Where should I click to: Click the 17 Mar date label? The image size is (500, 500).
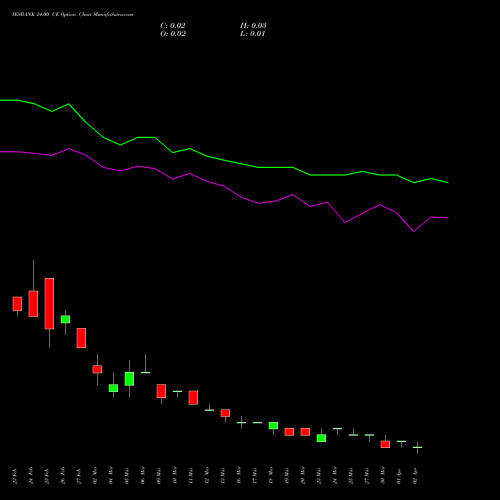click(x=255, y=476)
